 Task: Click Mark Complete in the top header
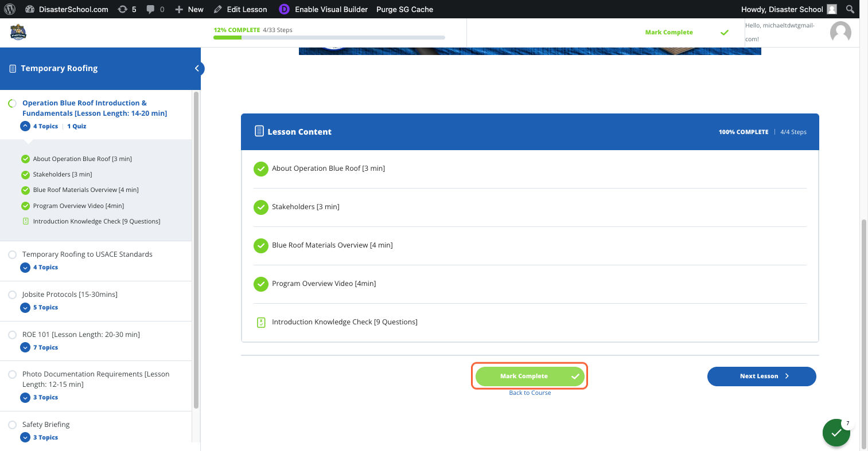687,33
